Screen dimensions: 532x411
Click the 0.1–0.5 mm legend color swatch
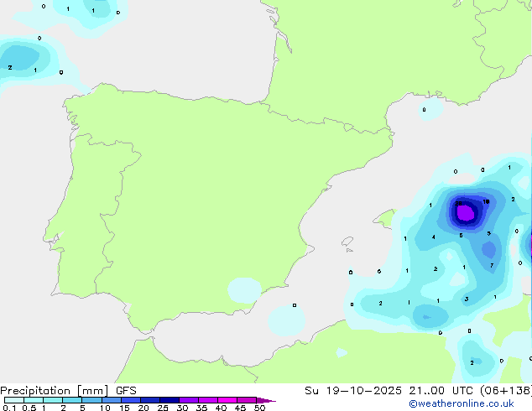(x=14, y=400)
